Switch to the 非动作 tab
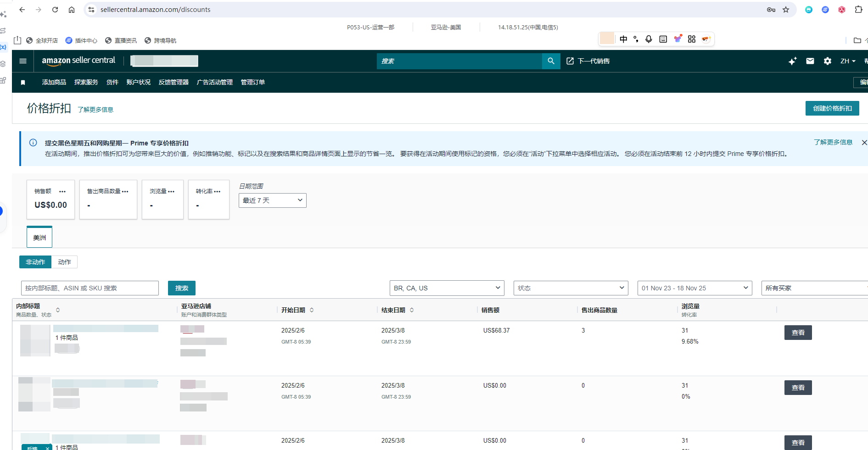 click(35, 262)
